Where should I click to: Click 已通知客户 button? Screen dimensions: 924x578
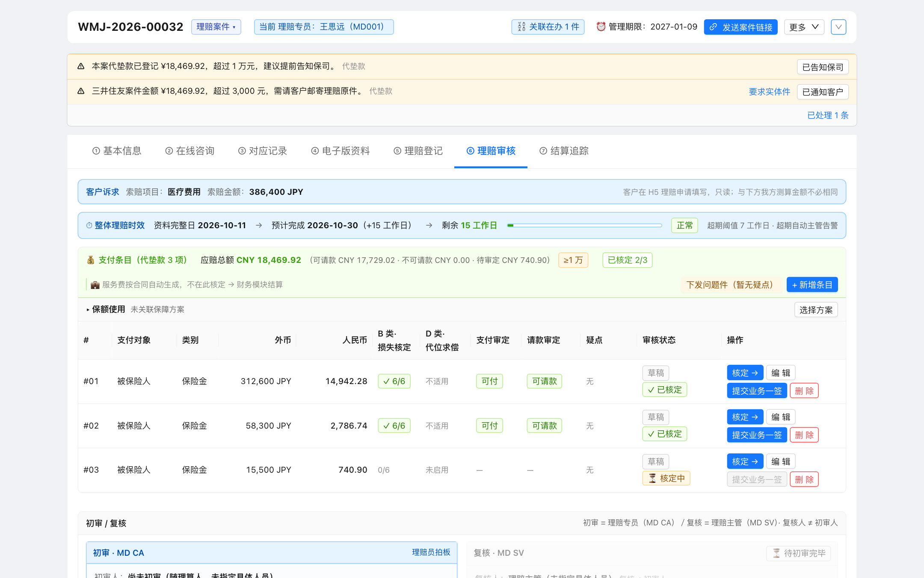pyautogui.click(x=823, y=92)
